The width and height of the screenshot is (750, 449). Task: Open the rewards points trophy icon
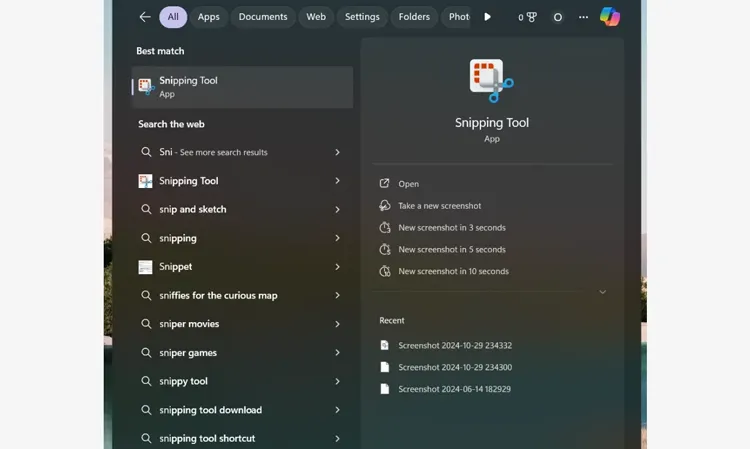pos(527,17)
